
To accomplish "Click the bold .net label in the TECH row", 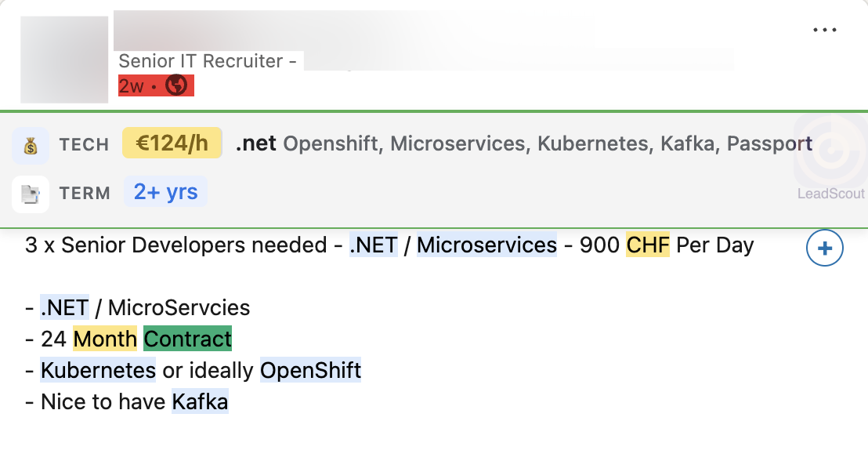I will [x=256, y=143].
